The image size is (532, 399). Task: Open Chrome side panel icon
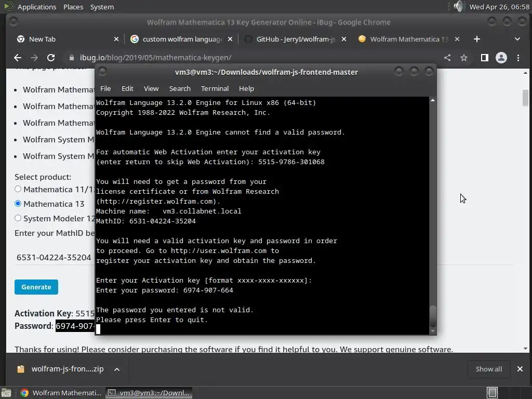pos(485,58)
